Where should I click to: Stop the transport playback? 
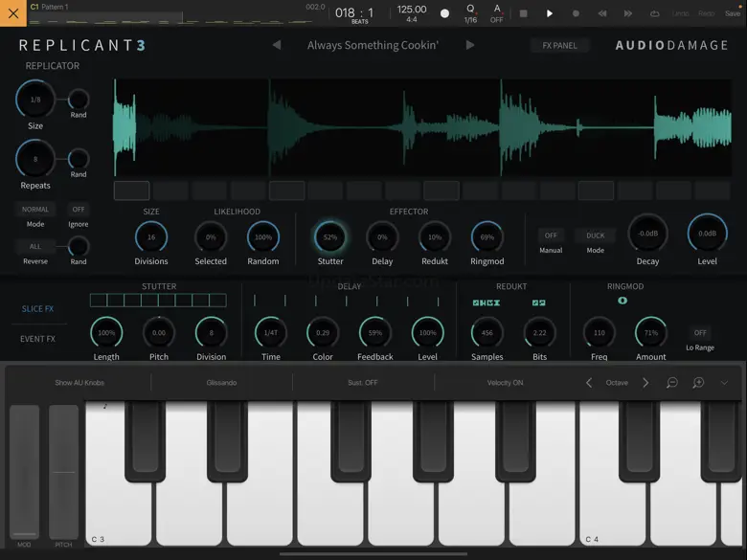(x=523, y=13)
